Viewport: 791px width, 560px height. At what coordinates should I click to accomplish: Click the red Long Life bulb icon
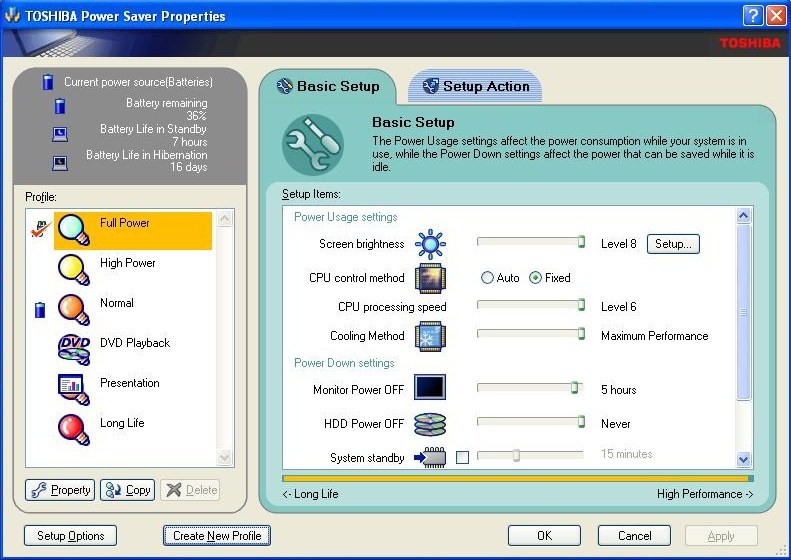tap(74, 429)
